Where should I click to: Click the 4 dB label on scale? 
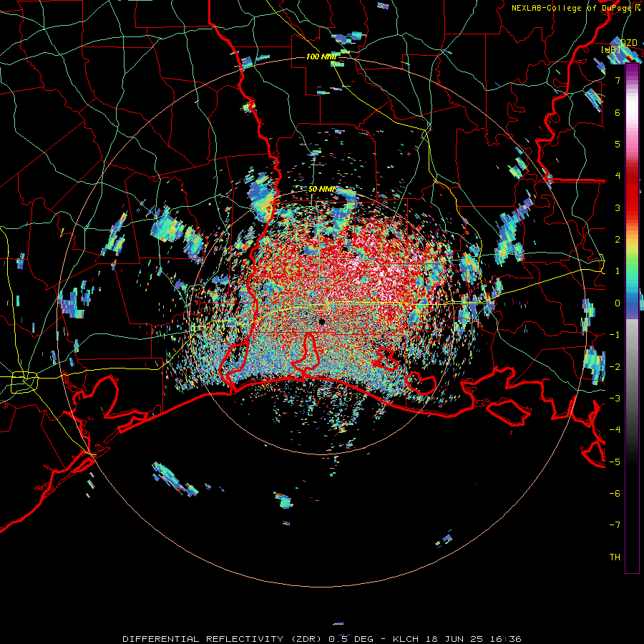pyautogui.click(x=618, y=176)
